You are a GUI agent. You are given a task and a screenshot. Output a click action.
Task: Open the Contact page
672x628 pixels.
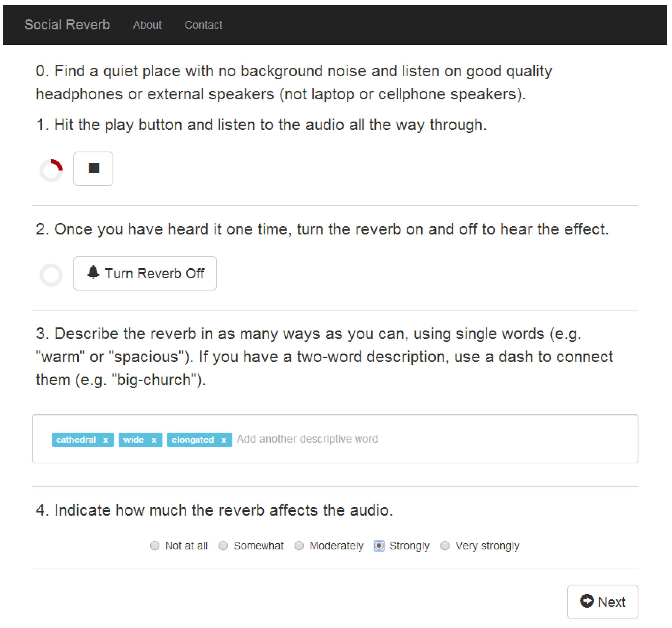203,25
